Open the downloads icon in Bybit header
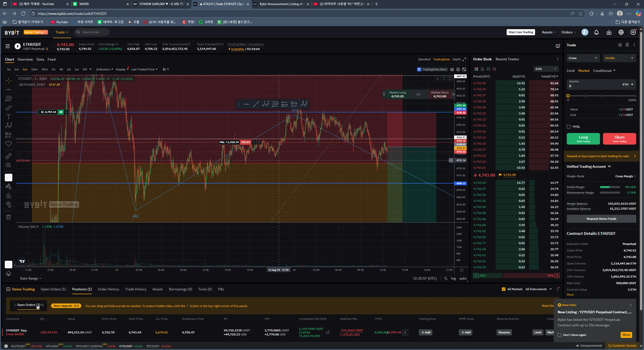Image resolution: width=644 pixels, height=350 pixels. pos(609,33)
